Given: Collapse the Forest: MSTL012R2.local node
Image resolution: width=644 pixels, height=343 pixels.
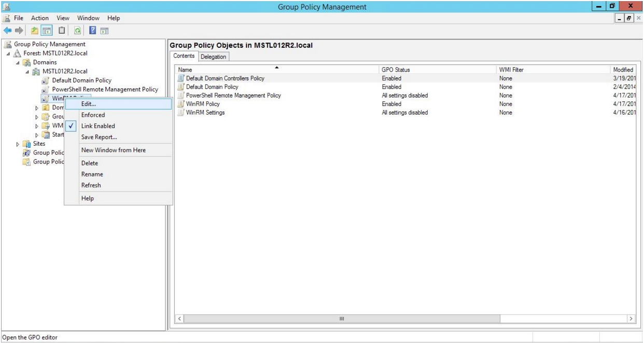Looking at the screenshot, I should coord(8,53).
